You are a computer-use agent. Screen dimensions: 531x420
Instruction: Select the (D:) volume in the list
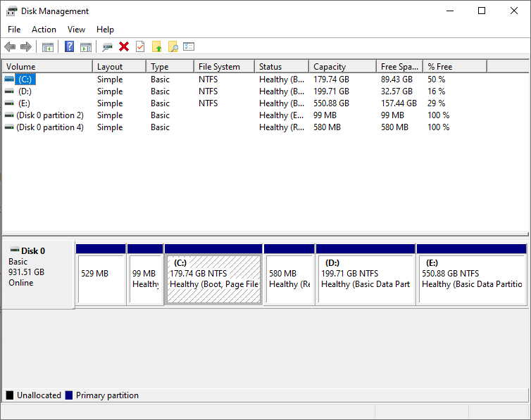(x=25, y=91)
